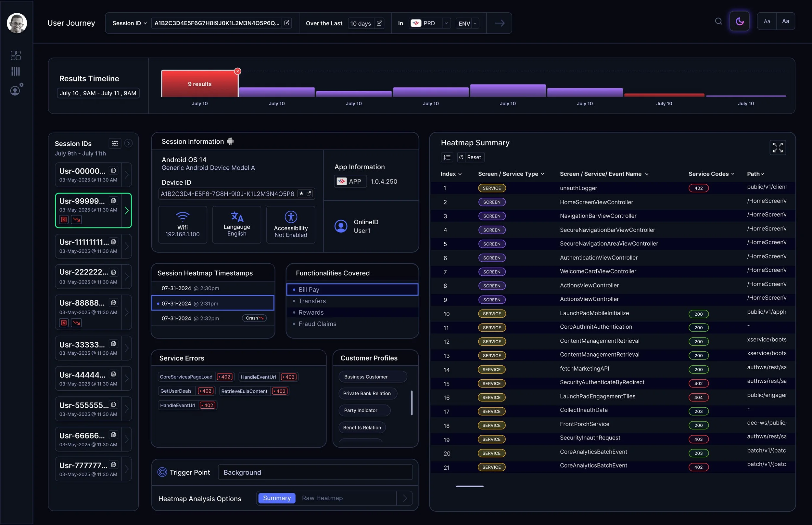Click unauthLogger row 402 code badge
812x525 pixels.
(698, 188)
